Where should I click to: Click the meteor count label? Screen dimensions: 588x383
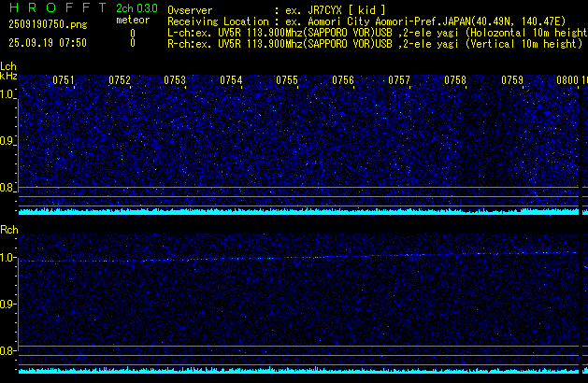[132, 20]
